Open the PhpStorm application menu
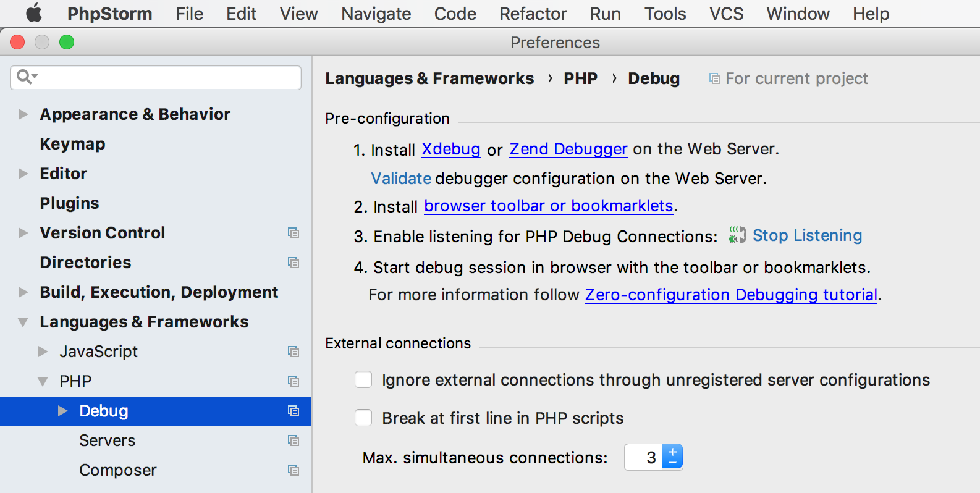The image size is (980, 493). pyautogui.click(x=109, y=14)
